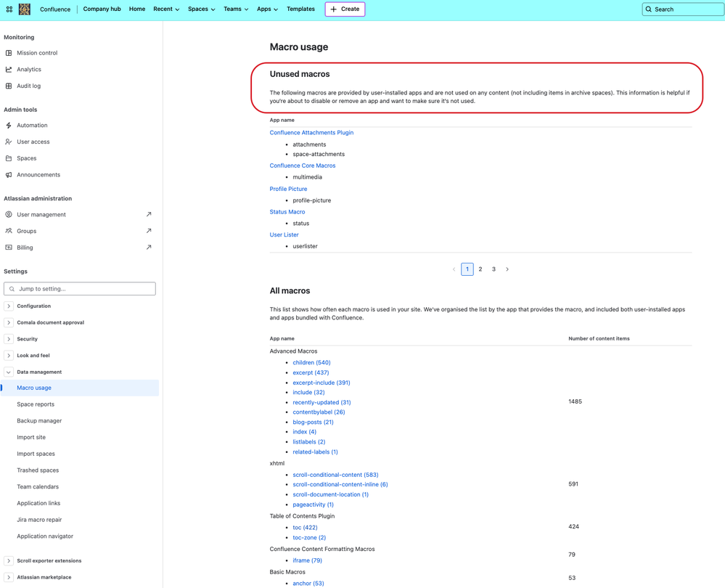Expand the Security settings section
This screenshot has width=725, height=588.
pyautogui.click(x=8, y=339)
